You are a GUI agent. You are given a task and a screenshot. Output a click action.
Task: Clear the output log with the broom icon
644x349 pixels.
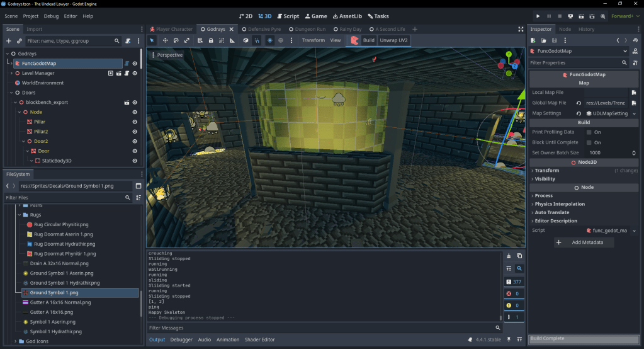[x=509, y=256]
